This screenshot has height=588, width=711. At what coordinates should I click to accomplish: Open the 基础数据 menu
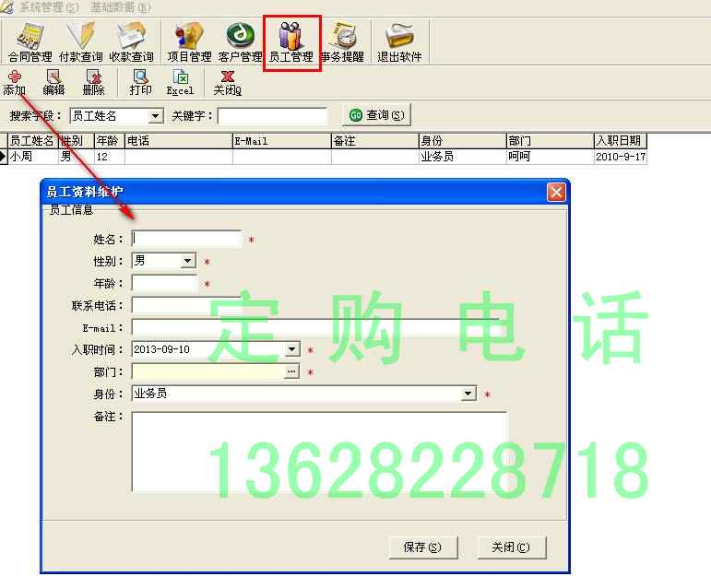tap(122, 7)
